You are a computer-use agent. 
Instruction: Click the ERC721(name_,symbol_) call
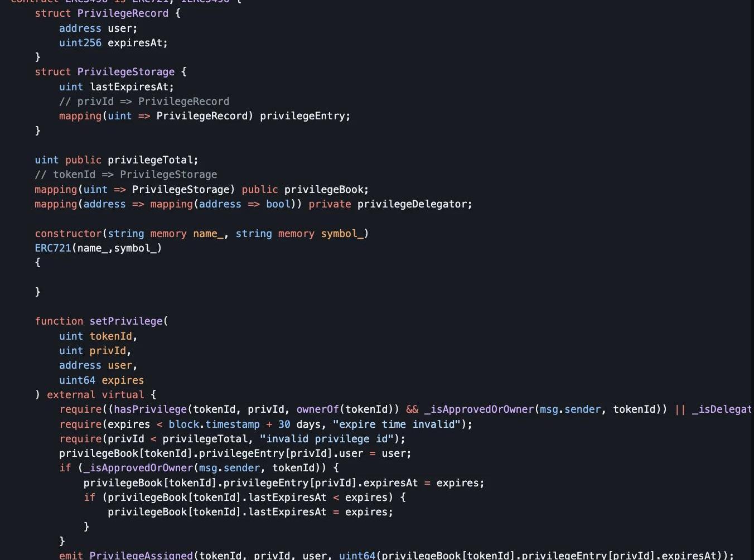pos(98,248)
